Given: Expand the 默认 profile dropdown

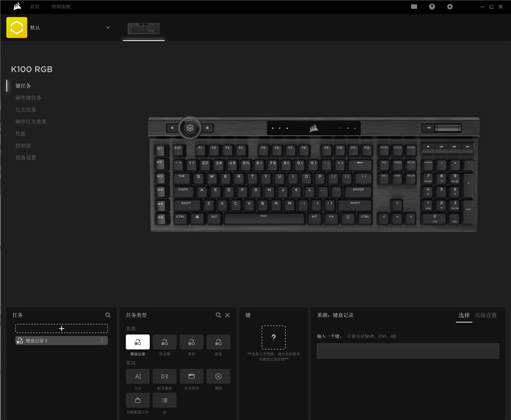Looking at the screenshot, I should (x=108, y=28).
